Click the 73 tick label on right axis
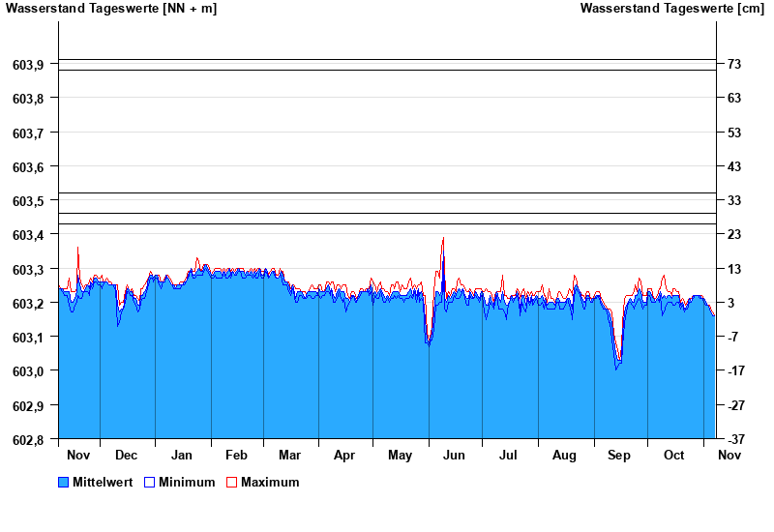 (734, 64)
